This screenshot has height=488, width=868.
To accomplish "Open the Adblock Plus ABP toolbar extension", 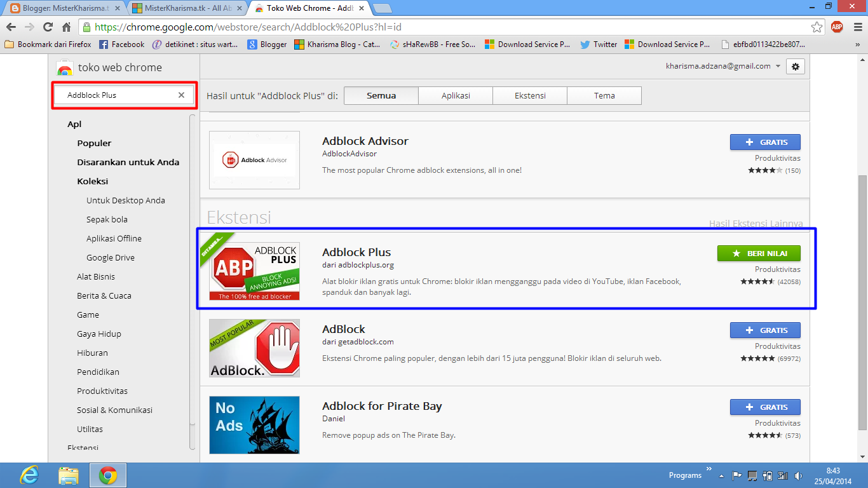I will coord(837,27).
